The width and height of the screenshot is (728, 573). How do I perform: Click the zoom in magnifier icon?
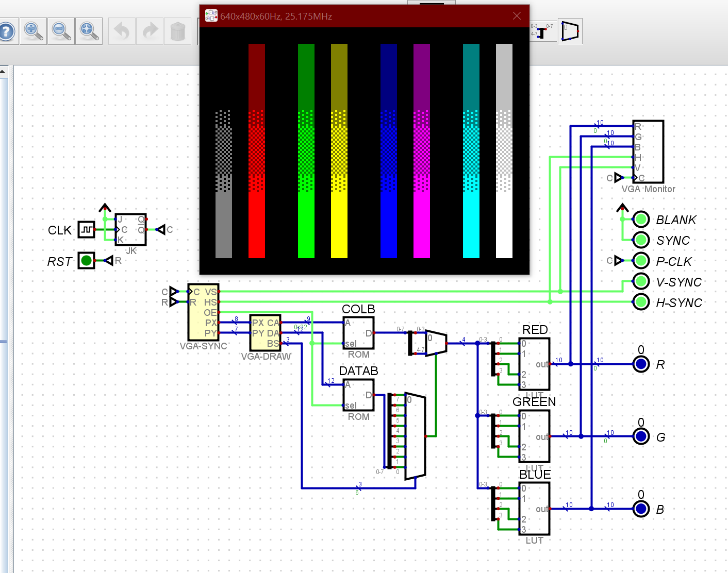[x=34, y=31]
